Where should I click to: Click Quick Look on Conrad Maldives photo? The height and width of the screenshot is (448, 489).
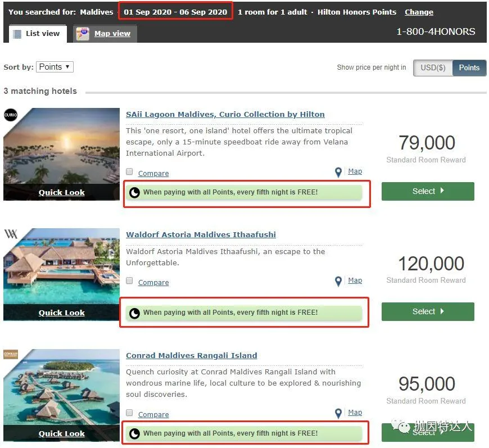click(x=62, y=433)
